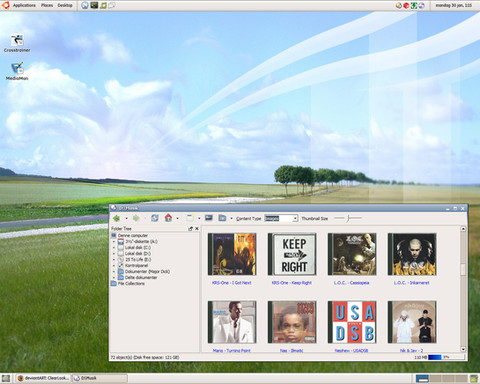Click the blue folder icon in toolbar
The image size is (480, 384).
point(222,218)
